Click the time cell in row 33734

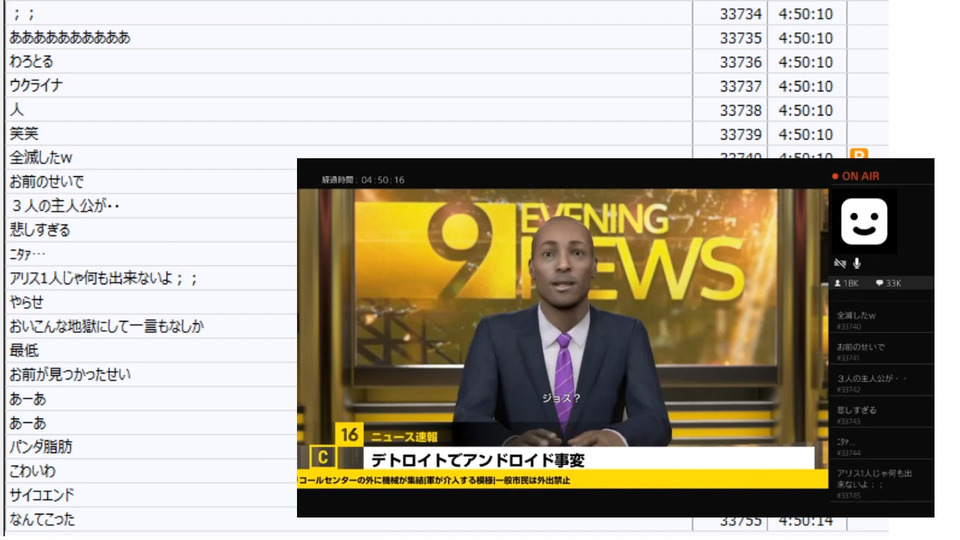click(807, 13)
